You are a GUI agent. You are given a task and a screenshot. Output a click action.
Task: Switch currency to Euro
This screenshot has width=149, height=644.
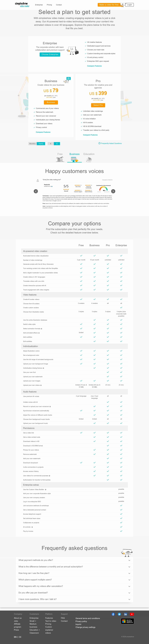coord(51,144)
